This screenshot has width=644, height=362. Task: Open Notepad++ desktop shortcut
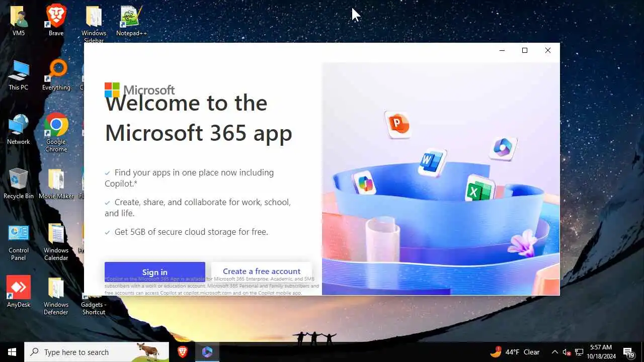(131, 21)
